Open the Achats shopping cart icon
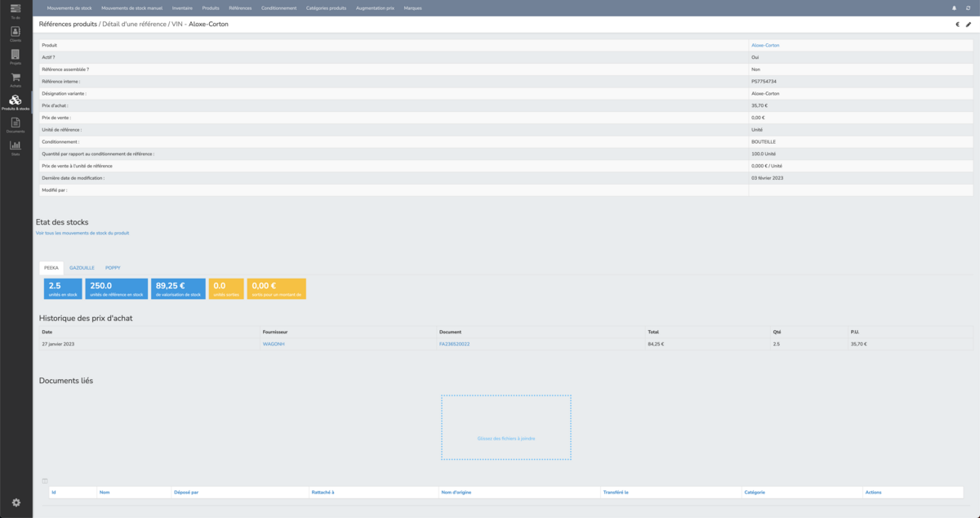The height and width of the screenshot is (518, 980). [x=16, y=79]
